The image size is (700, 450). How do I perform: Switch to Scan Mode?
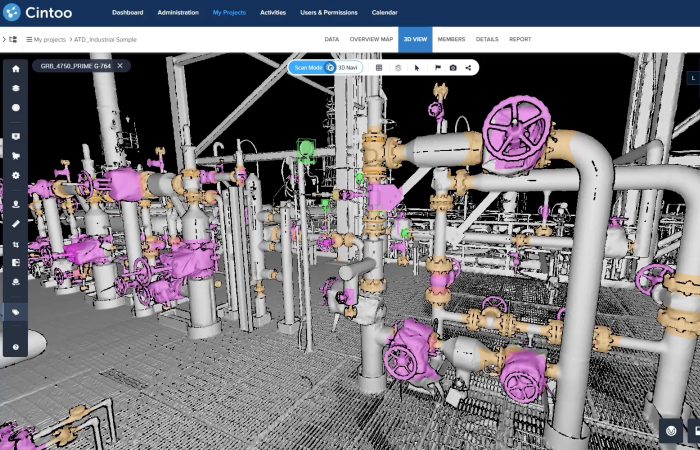(308, 67)
